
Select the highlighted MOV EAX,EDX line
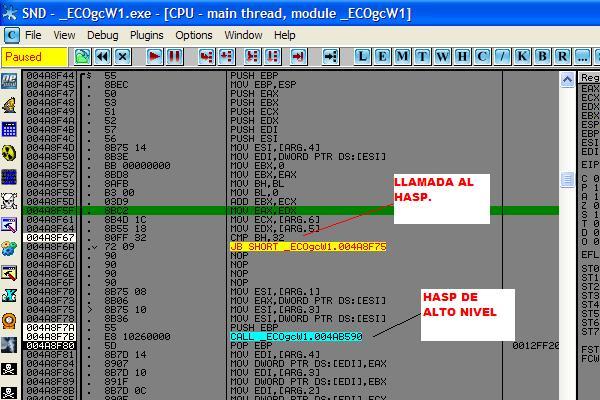click(x=291, y=211)
